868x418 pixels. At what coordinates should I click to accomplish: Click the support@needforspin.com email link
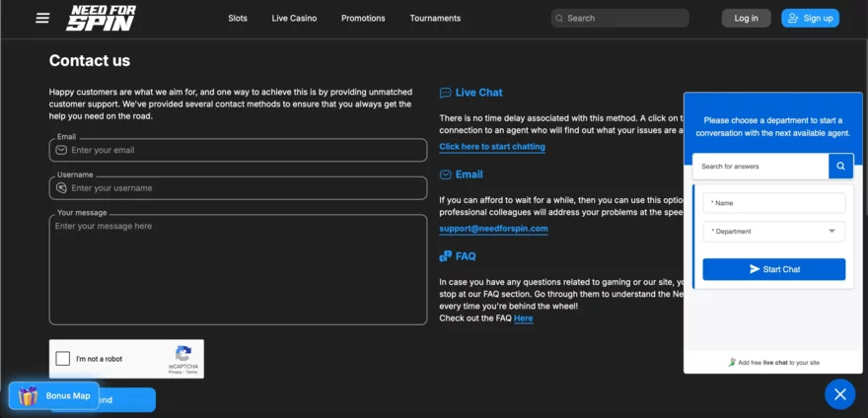493,229
